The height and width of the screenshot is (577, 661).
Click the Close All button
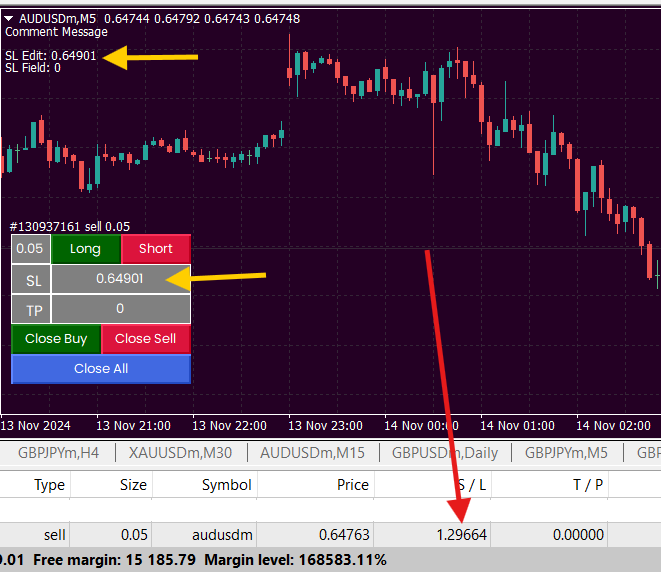click(x=101, y=369)
